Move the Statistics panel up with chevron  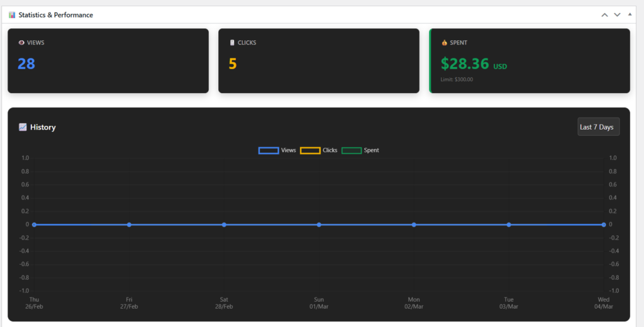pos(604,15)
